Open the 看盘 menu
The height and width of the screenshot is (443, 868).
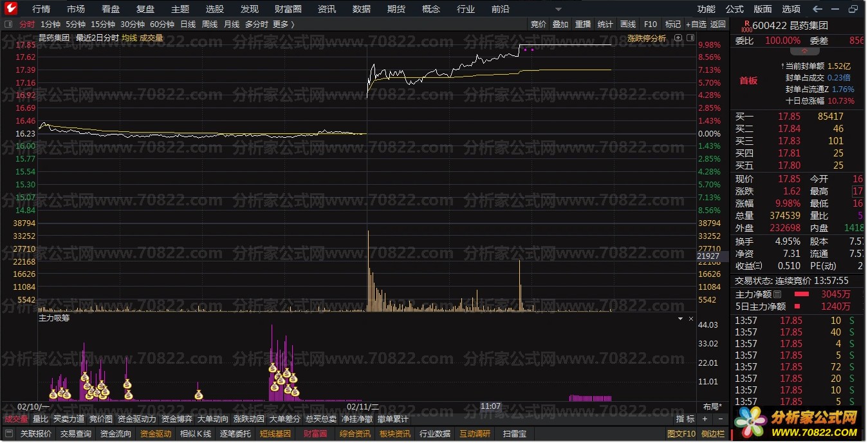(x=111, y=9)
